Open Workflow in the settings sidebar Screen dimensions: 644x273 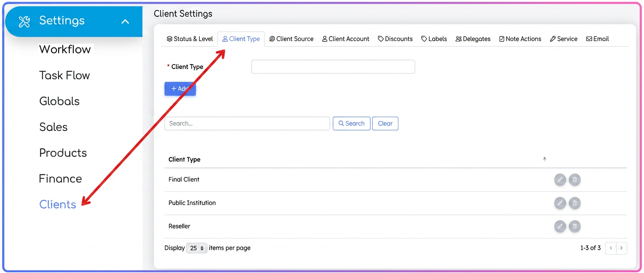65,49
